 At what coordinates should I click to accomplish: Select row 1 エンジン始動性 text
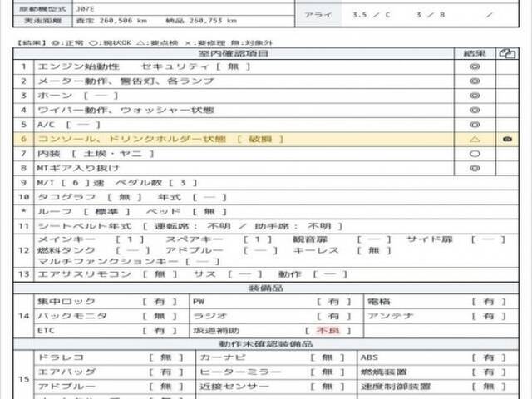click(x=144, y=66)
